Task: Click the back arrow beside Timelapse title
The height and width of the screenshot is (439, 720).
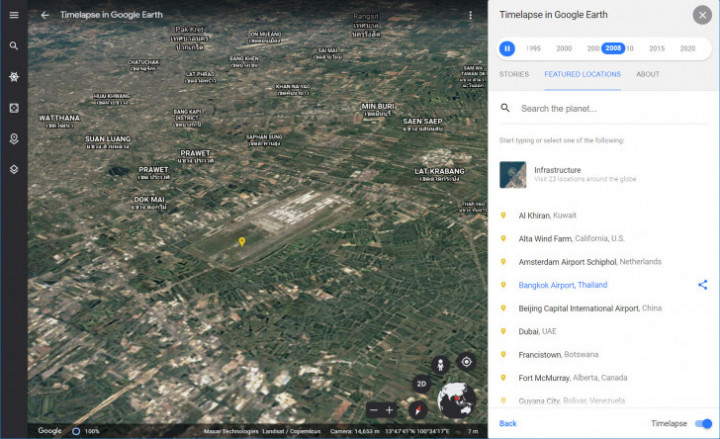Action: (x=45, y=15)
